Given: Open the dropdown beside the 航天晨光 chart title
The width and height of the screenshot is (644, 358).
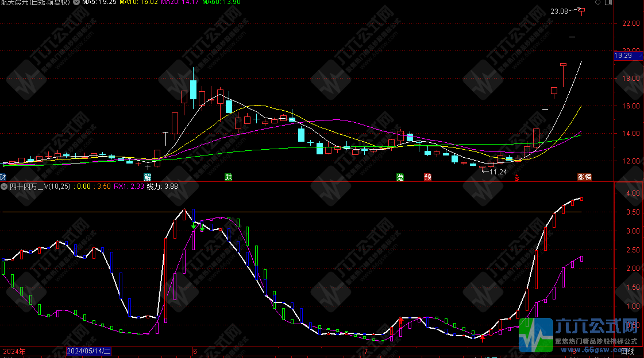Looking at the screenshot, I should [x=76, y=2].
